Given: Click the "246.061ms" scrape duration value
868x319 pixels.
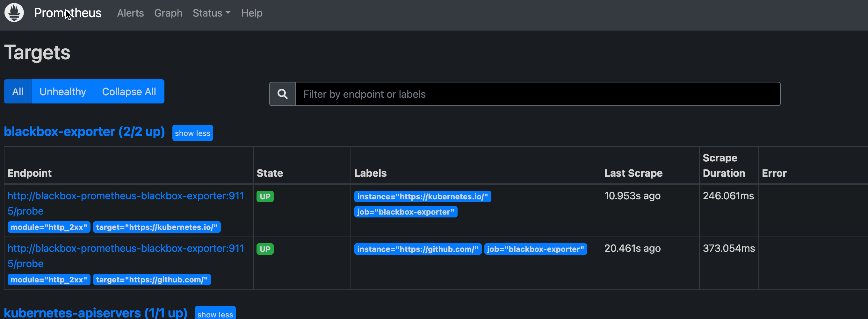Looking at the screenshot, I should point(728,196).
